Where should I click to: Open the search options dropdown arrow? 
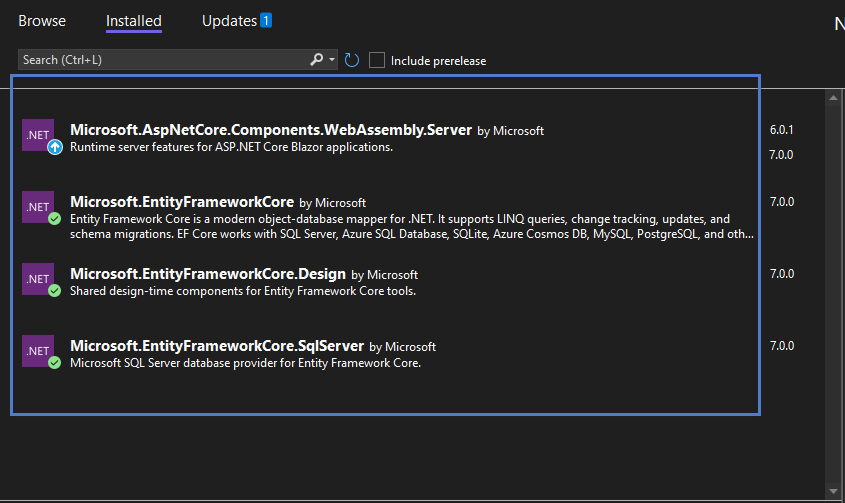pyautogui.click(x=332, y=59)
